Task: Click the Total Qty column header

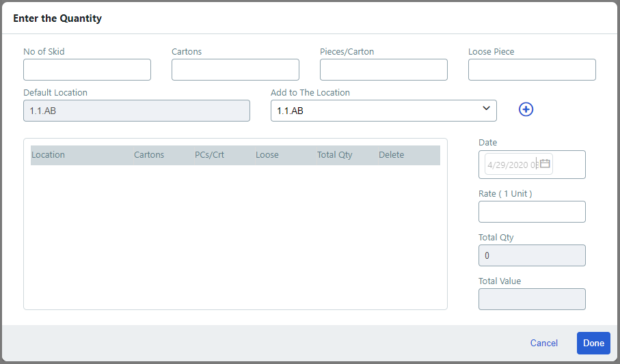Action: click(335, 155)
